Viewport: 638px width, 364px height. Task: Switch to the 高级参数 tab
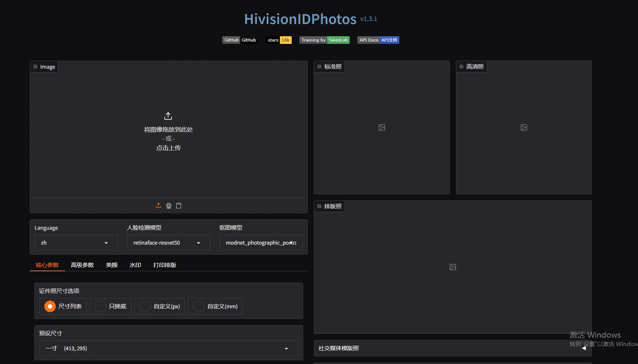(x=82, y=265)
